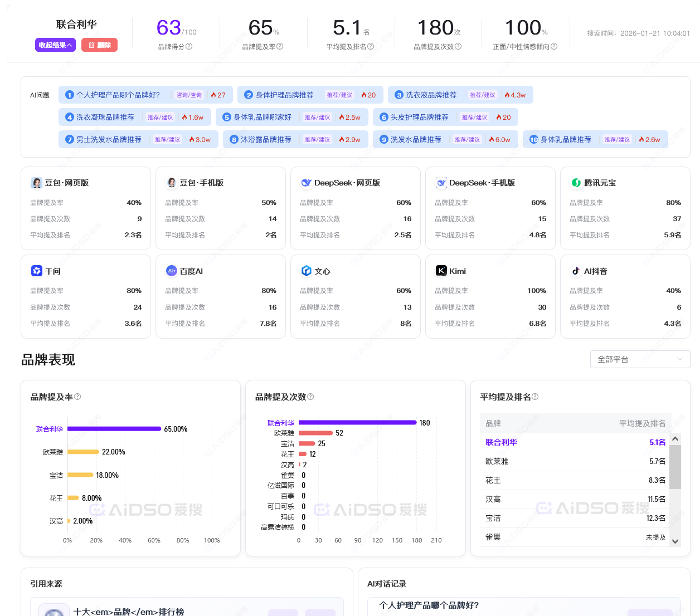Delete the brand with 删除 button

(x=99, y=45)
